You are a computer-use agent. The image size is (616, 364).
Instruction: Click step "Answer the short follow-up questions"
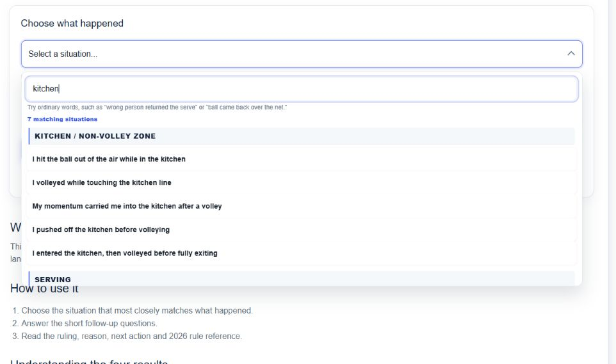pos(89,323)
